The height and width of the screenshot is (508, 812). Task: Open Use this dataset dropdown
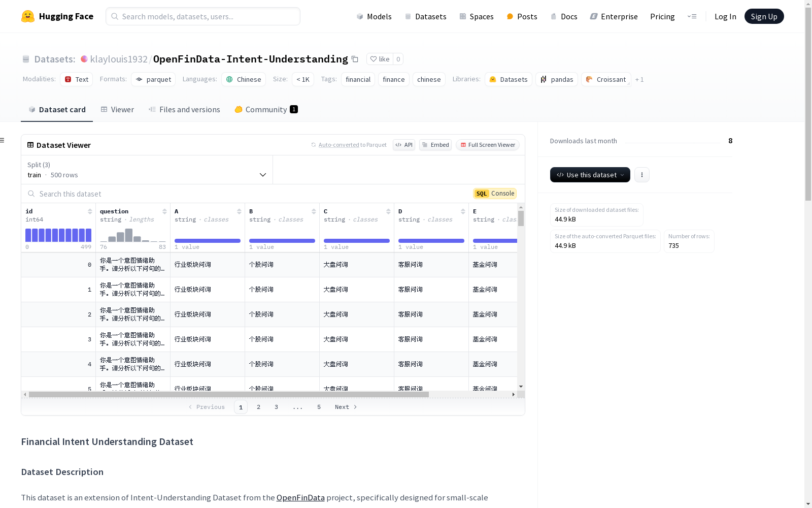[590, 175]
